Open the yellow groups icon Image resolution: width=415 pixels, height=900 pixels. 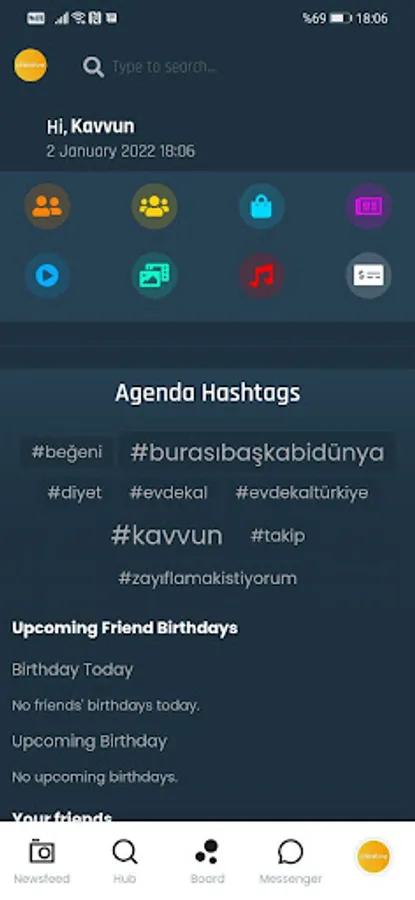[154, 207]
